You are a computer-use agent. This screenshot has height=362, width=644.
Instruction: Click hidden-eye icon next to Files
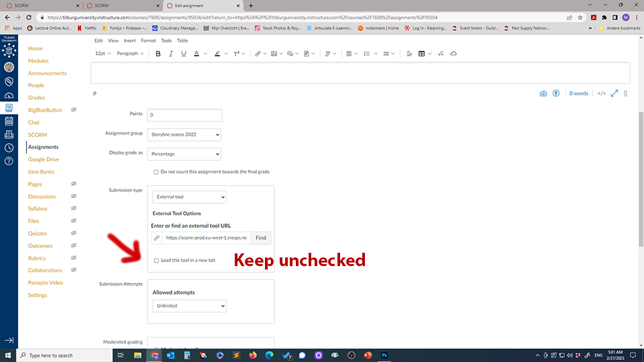(74, 221)
